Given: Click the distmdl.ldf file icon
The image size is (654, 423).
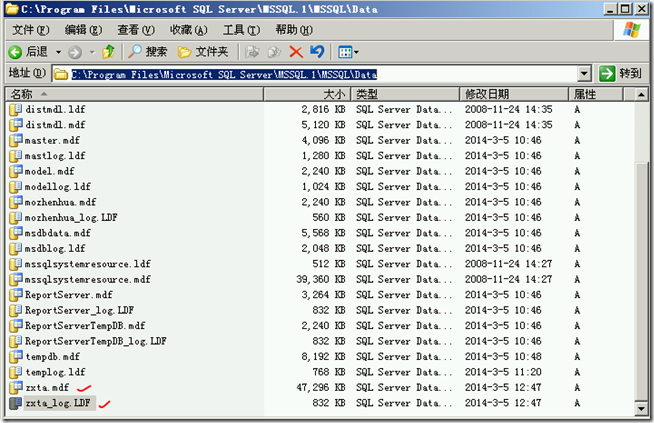Looking at the screenshot, I should (16, 109).
